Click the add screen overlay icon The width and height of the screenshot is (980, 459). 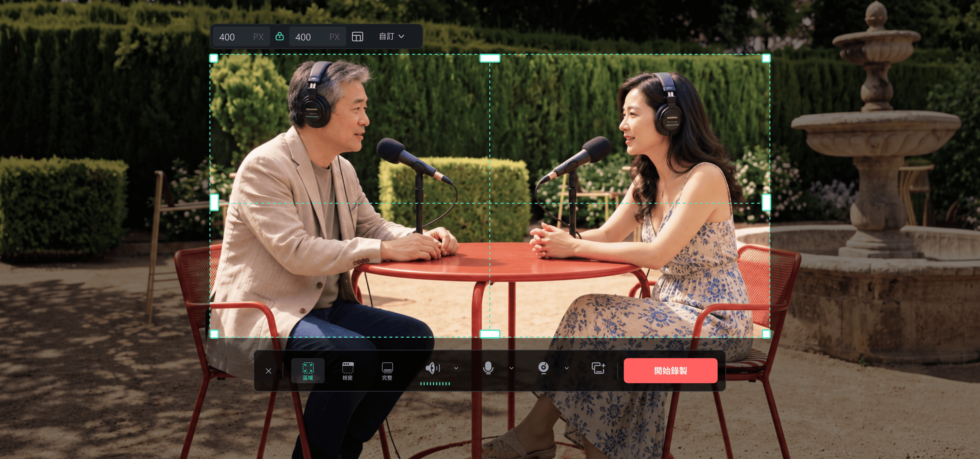[598, 368]
